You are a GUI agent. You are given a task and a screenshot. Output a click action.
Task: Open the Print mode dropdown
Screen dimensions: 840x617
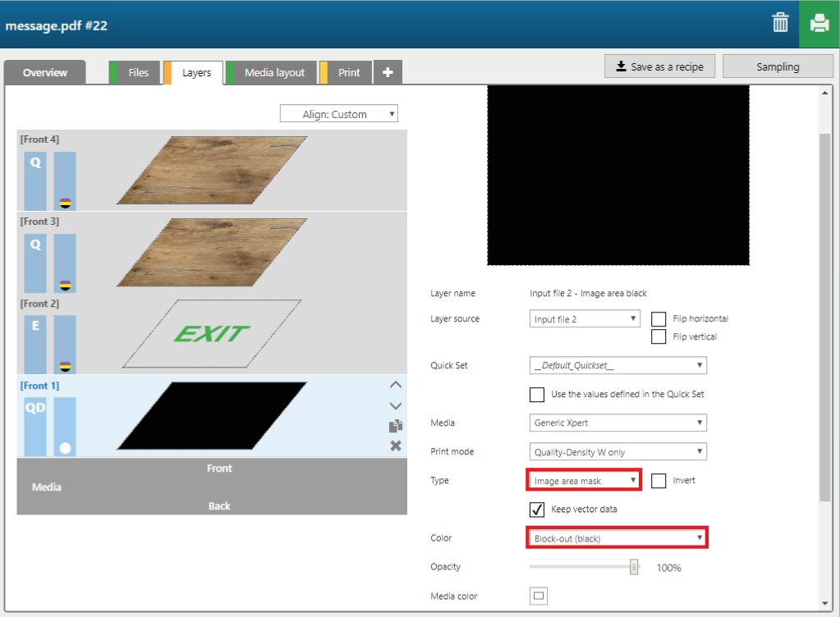coord(617,451)
